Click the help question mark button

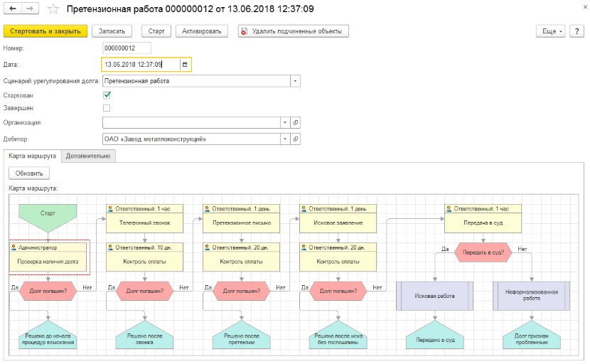576,31
